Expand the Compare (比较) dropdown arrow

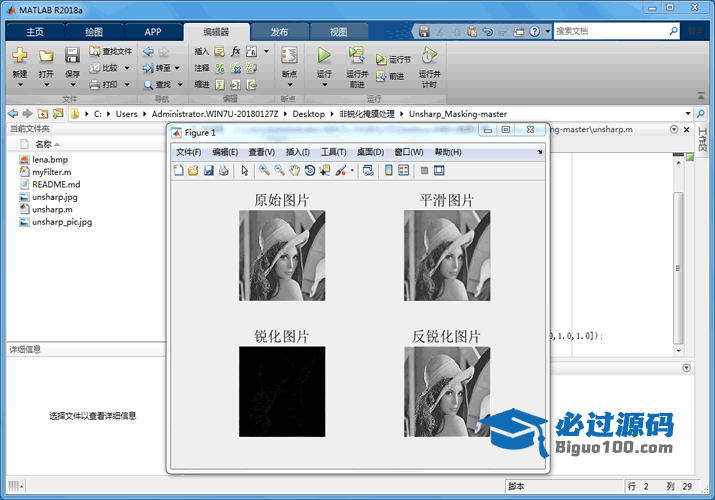coord(127,68)
